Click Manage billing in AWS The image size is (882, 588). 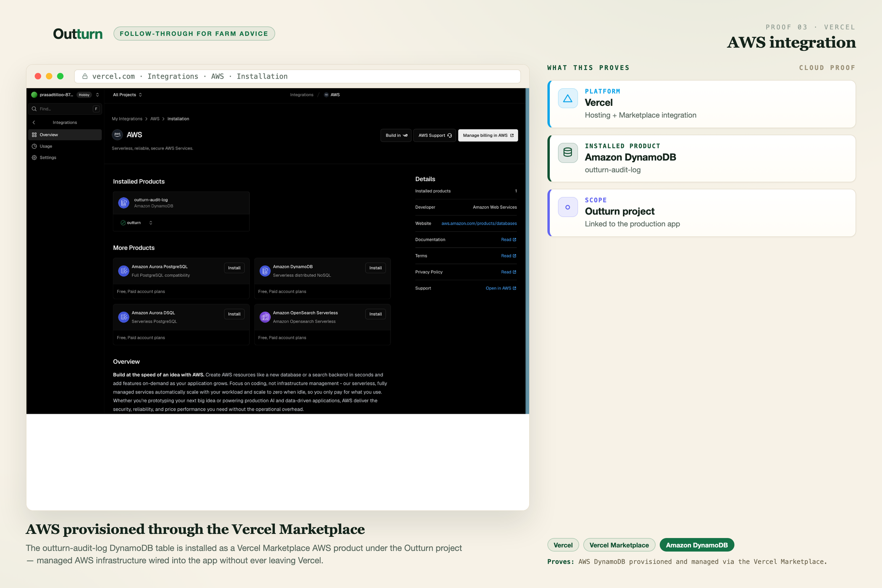coord(488,135)
